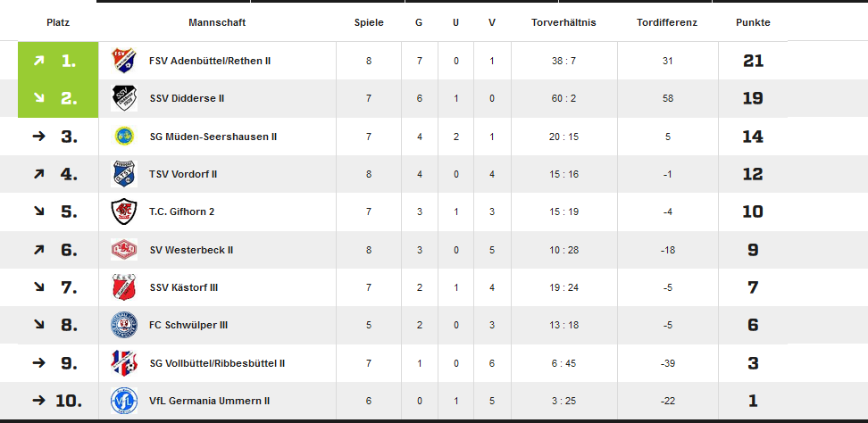Click the Torverhältnis column header
The image size is (868, 423).
coord(563,22)
